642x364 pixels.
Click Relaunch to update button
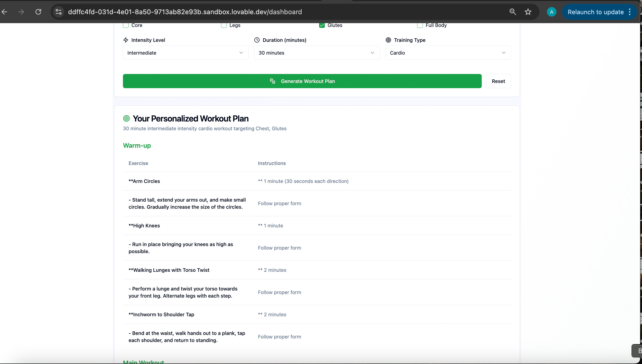coord(595,12)
